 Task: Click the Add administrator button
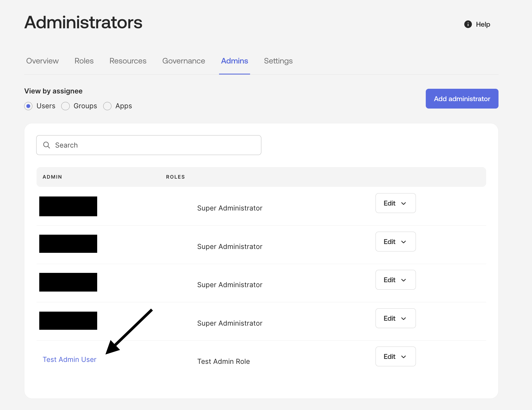click(x=462, y=99)
